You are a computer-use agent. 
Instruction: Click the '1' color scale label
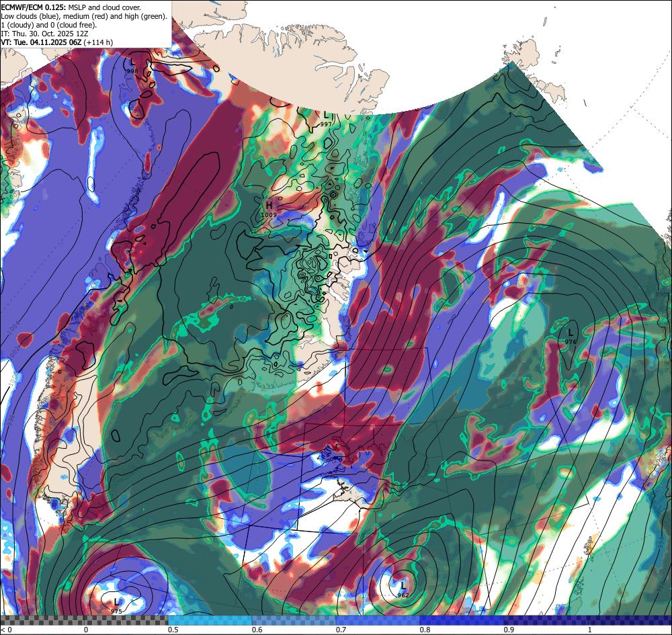coord(590,630)
